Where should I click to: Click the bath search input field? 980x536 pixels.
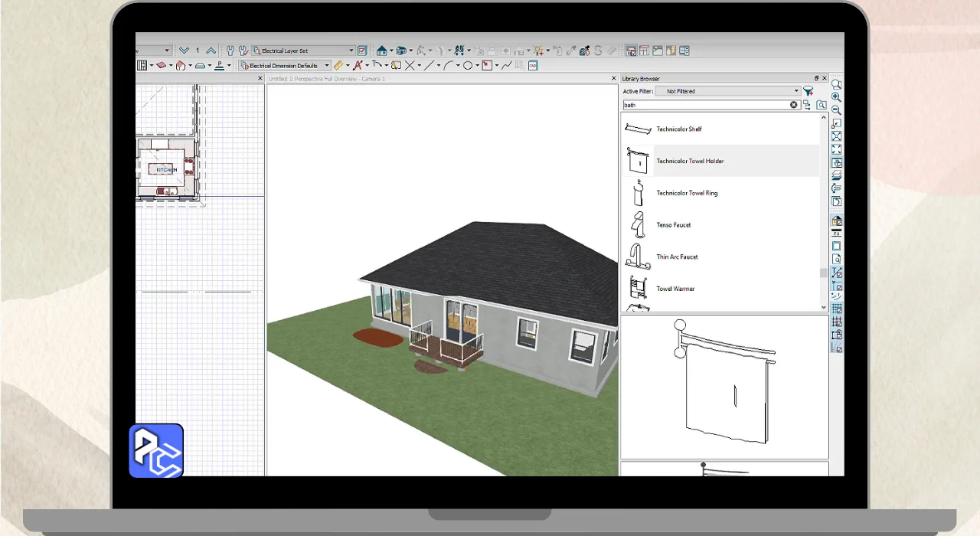(x=704, y=105)
